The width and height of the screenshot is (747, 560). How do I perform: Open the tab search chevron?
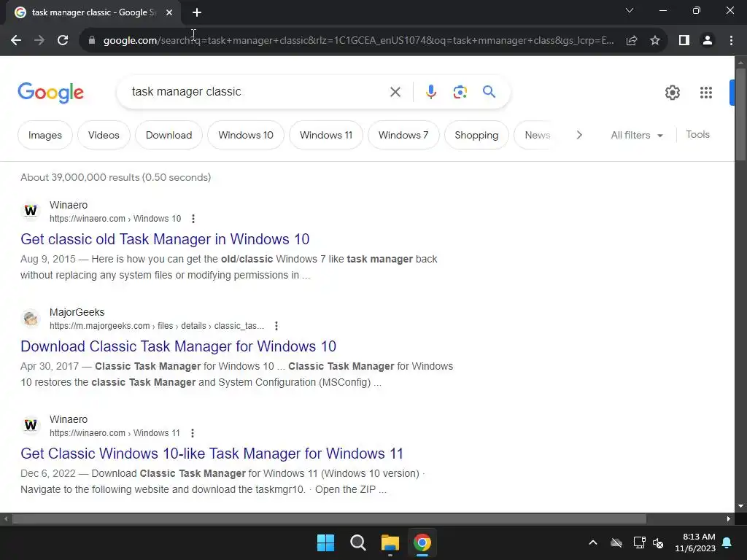tap(630, 10)
